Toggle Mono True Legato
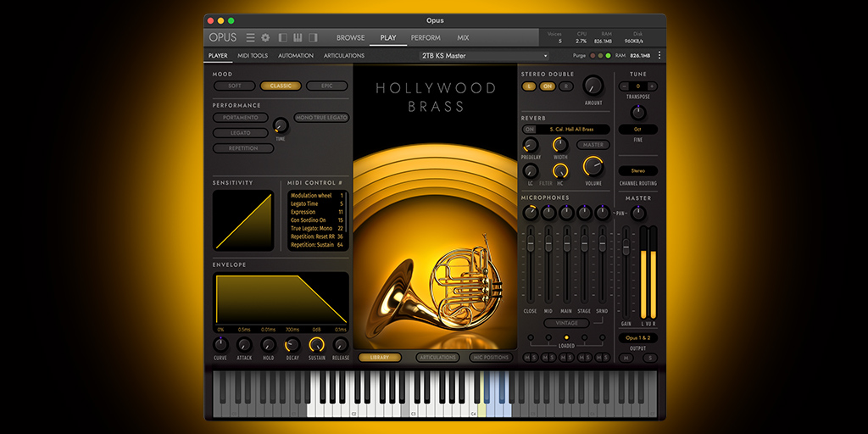 [x=321, y=117]
